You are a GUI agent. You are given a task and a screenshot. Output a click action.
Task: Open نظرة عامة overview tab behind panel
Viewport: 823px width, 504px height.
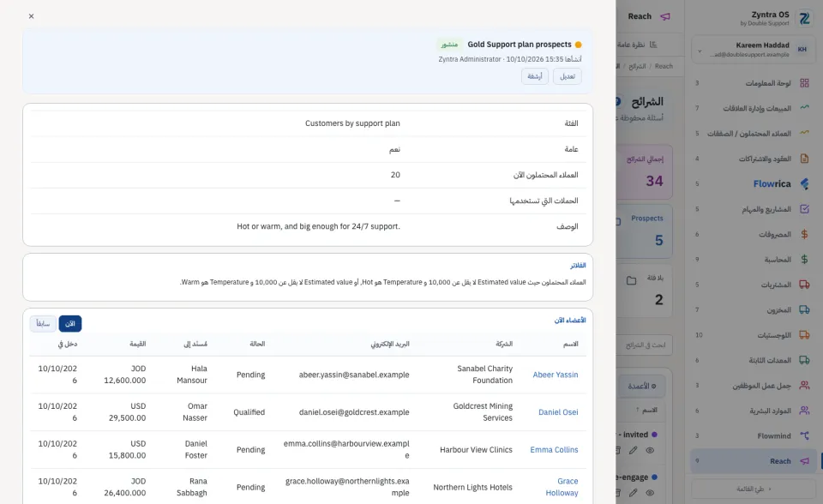(x=638, y=45)
